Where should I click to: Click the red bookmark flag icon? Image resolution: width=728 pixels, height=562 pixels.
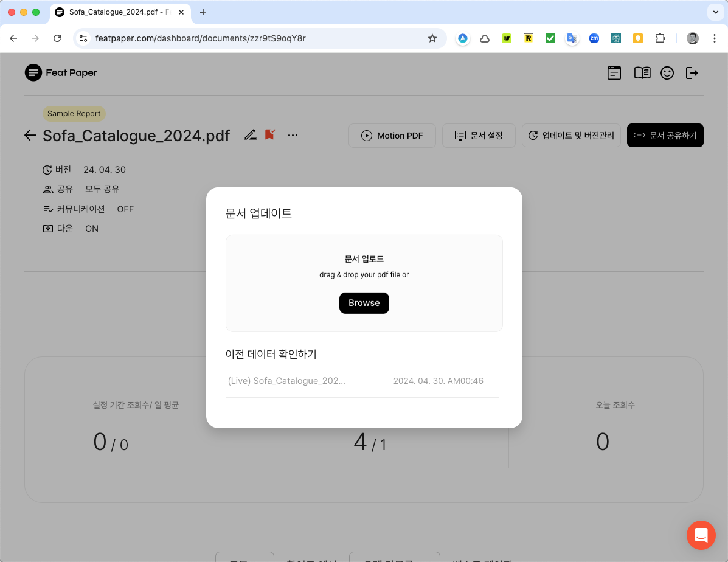click(269, 134)
